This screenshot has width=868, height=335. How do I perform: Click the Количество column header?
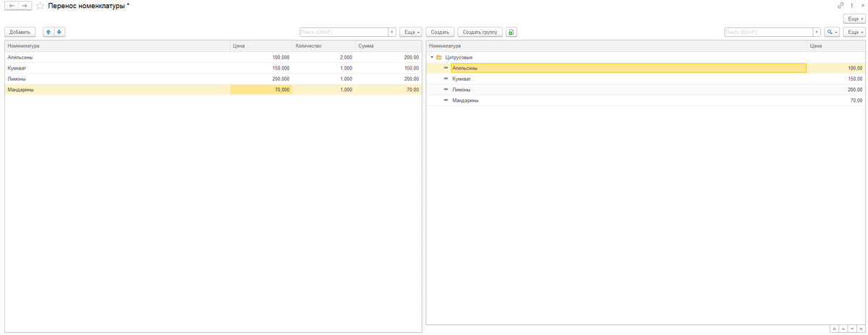(324, 46)
